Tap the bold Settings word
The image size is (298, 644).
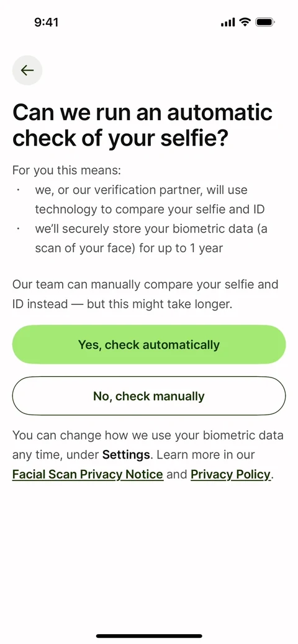(x=126, y=455)
